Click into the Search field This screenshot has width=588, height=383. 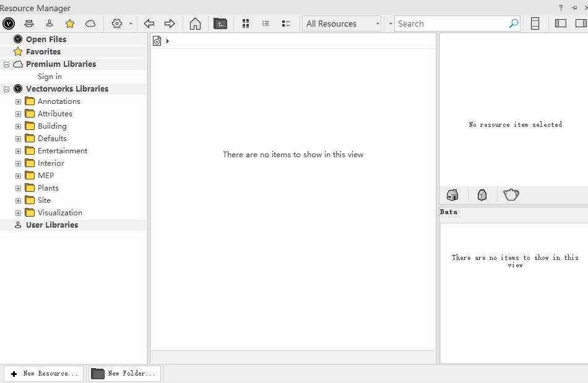pos(452,24)
